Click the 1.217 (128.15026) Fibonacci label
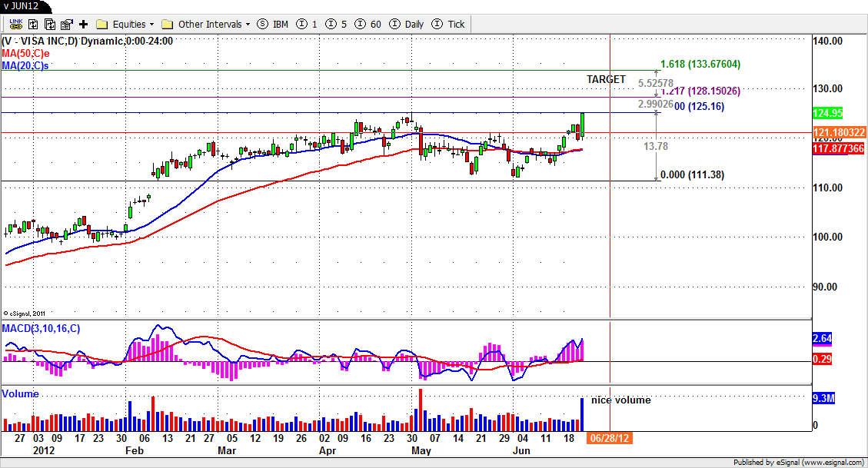Image resolution: width=868 pixels, height=468 pixels. click(700, 91)
